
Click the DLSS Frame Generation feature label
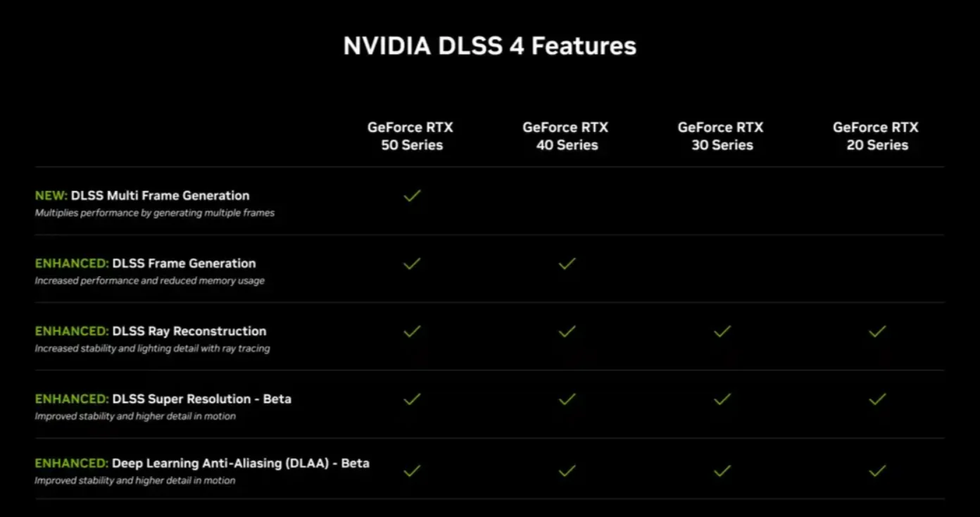tap(184, 263)
